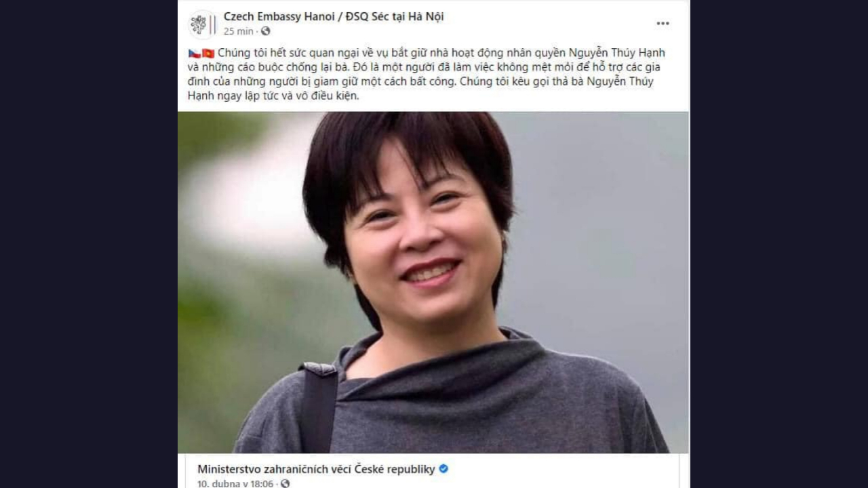Open the Czech Embassy Hanoi profile avatar
Viewport: 868px width, 488px height.
click(202, 24)
